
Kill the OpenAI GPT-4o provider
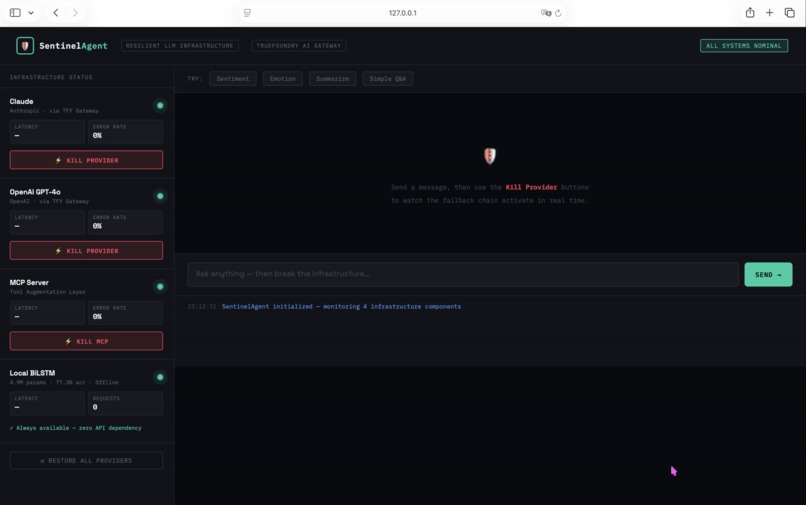(86, 250)
